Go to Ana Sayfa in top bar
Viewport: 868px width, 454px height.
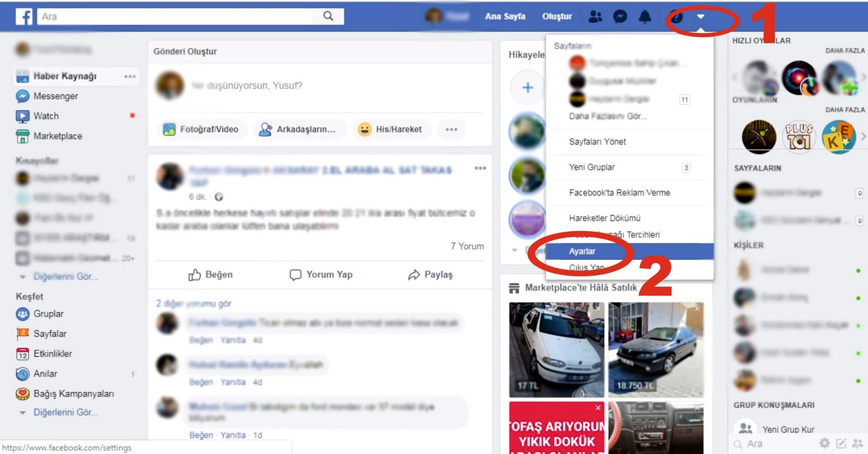click(505, 16)
